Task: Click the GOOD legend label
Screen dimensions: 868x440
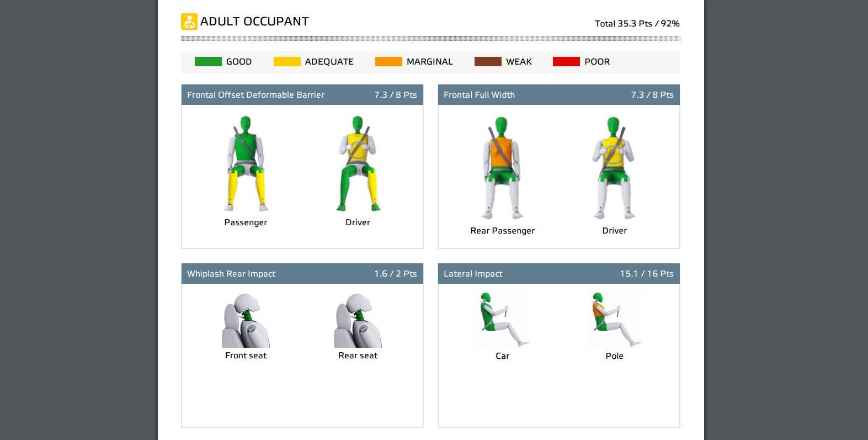Action: [x=239, y=62]
